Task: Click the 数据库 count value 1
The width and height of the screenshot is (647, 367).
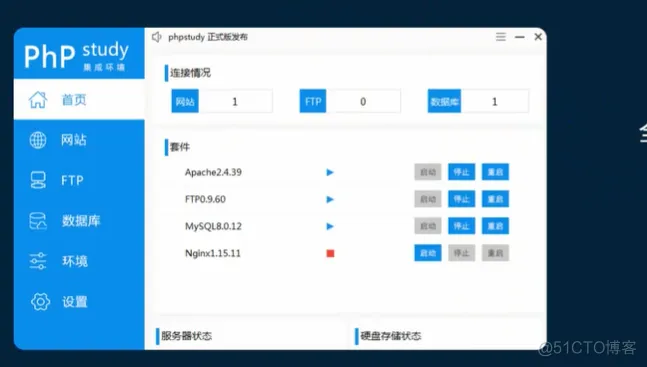Action: pos(495,102)
